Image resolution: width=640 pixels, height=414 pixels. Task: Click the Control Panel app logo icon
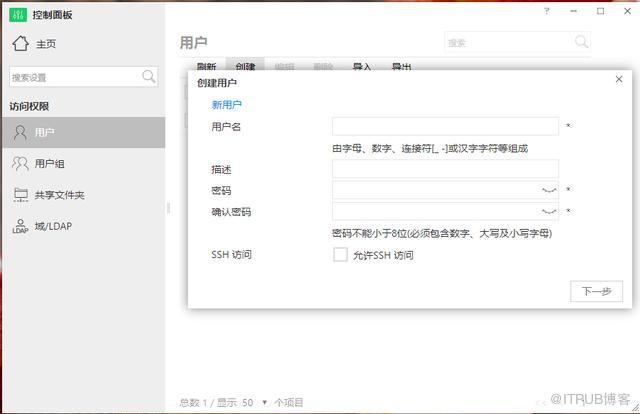coord(18,15)
